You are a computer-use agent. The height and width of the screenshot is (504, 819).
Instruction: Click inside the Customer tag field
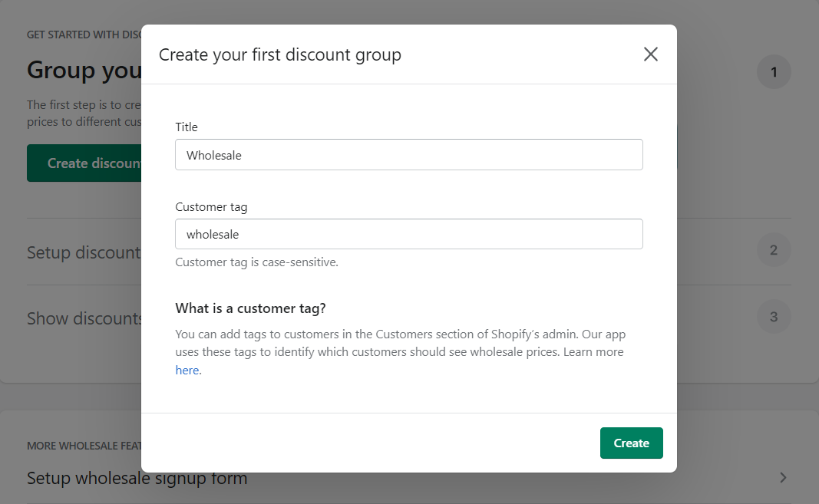(409, 234)
